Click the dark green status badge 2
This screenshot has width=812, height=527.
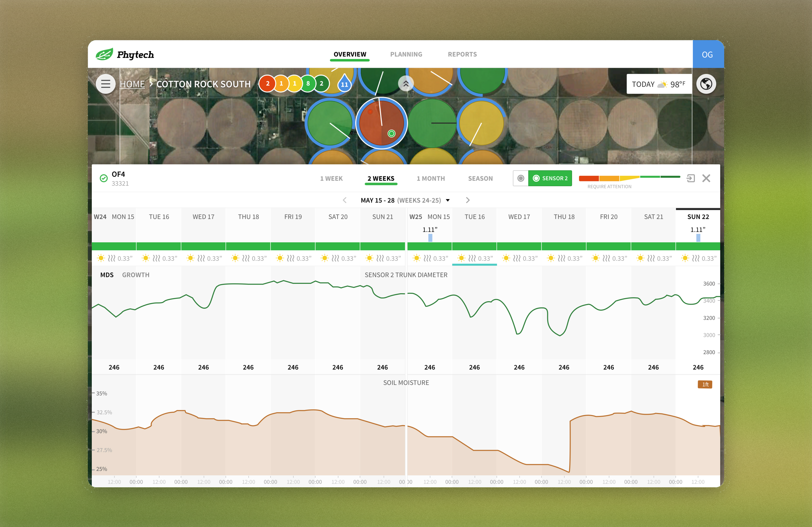321,84
